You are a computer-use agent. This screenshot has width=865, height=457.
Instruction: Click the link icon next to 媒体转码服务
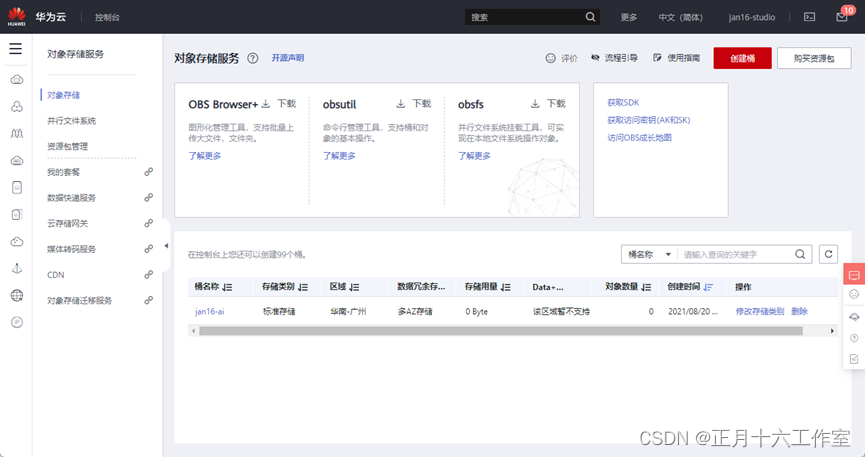point(148,249)
